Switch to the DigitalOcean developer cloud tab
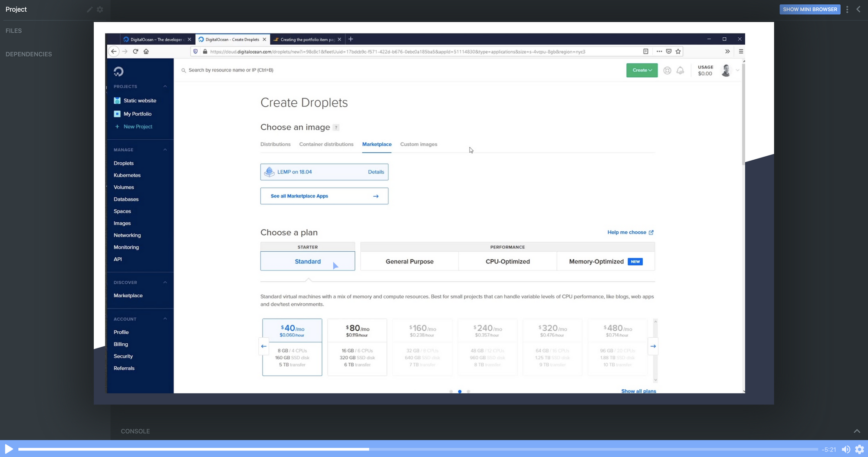 pos(157,39)
